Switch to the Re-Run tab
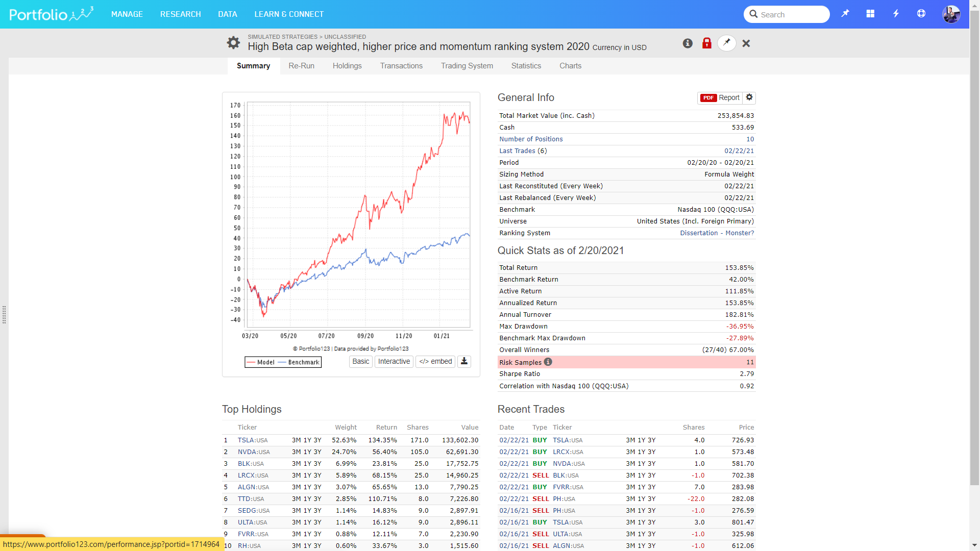The image size is (980, 551). (301, 66)
